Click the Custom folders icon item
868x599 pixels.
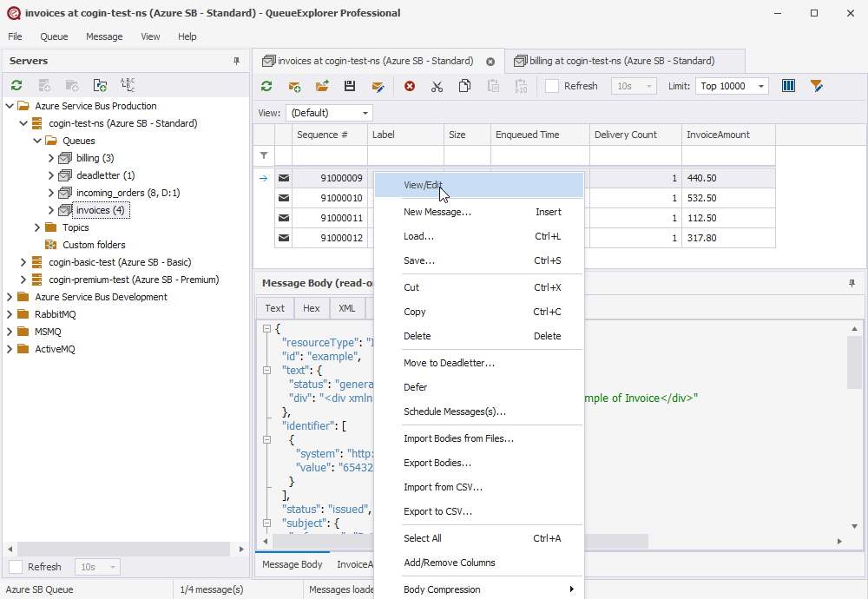[51, 245]
